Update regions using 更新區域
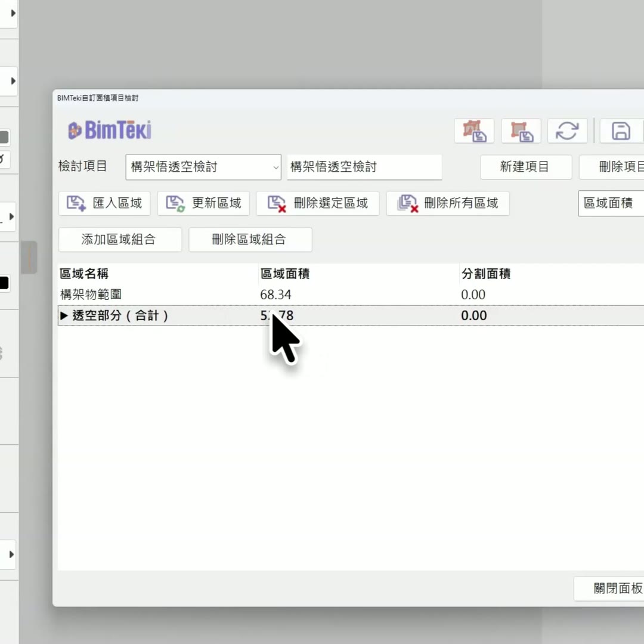This screenshot has height=644, width=644. tap(203, 203)
